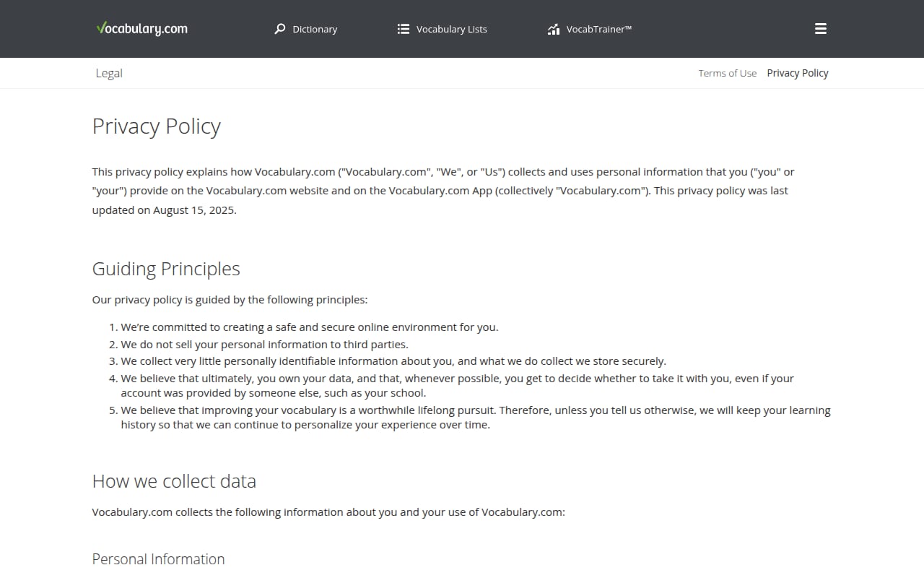Click the text "updated on August 15, 2025."

click(165, 210)
